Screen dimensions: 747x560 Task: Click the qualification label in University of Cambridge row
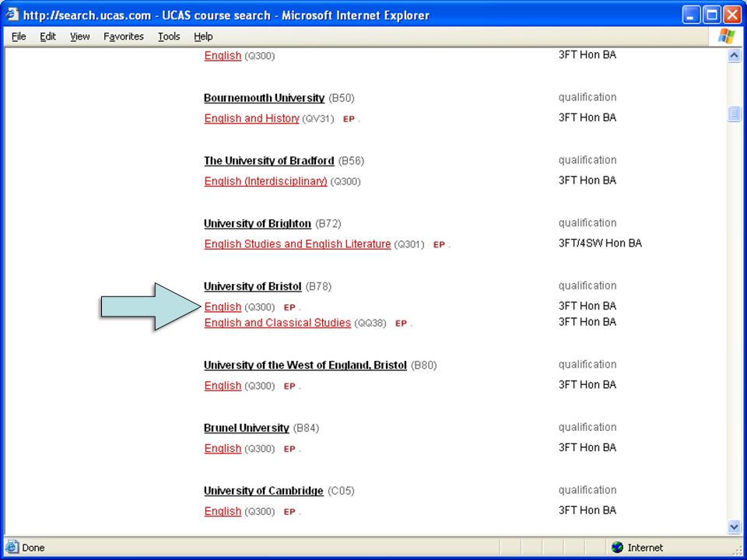587,491
